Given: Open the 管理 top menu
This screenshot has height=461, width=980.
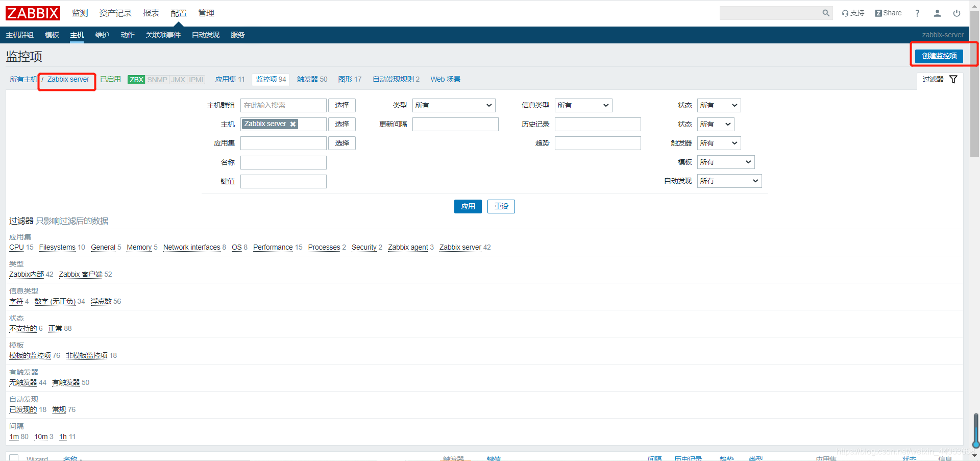Looking at the screenshot, I should (x=206, y=13).
